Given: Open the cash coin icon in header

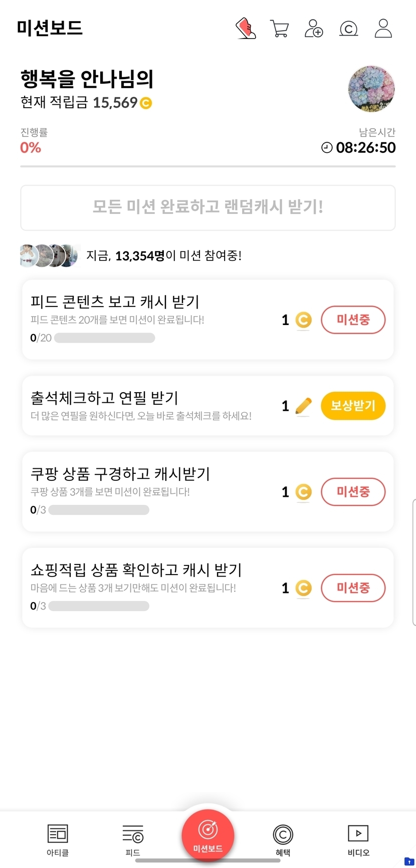Looking at the screenshot, I should tap(348, 29).
